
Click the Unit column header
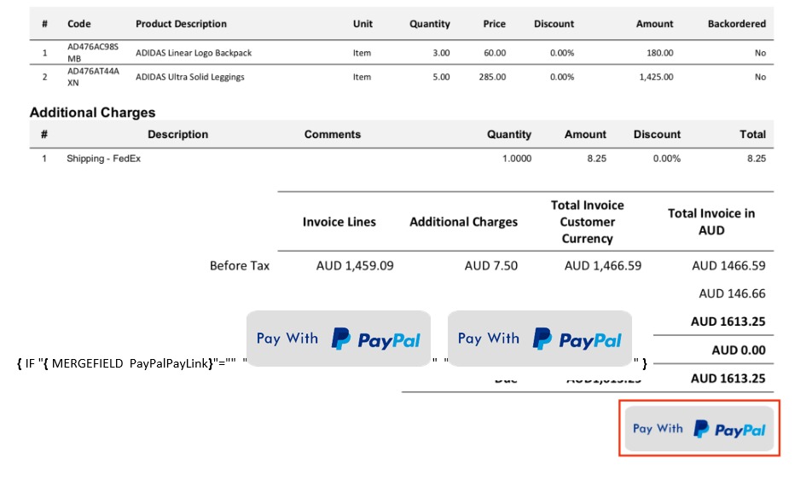pyautogui.click(x=362, y=24)
